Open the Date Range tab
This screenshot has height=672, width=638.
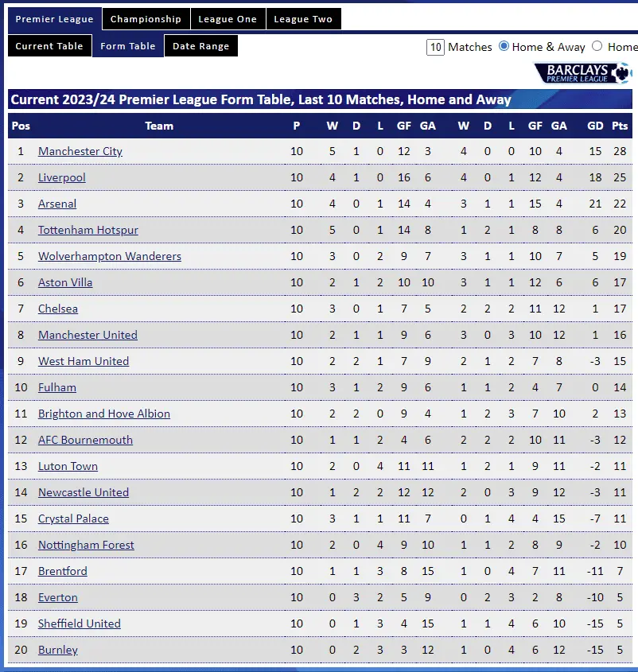point(200,46)
